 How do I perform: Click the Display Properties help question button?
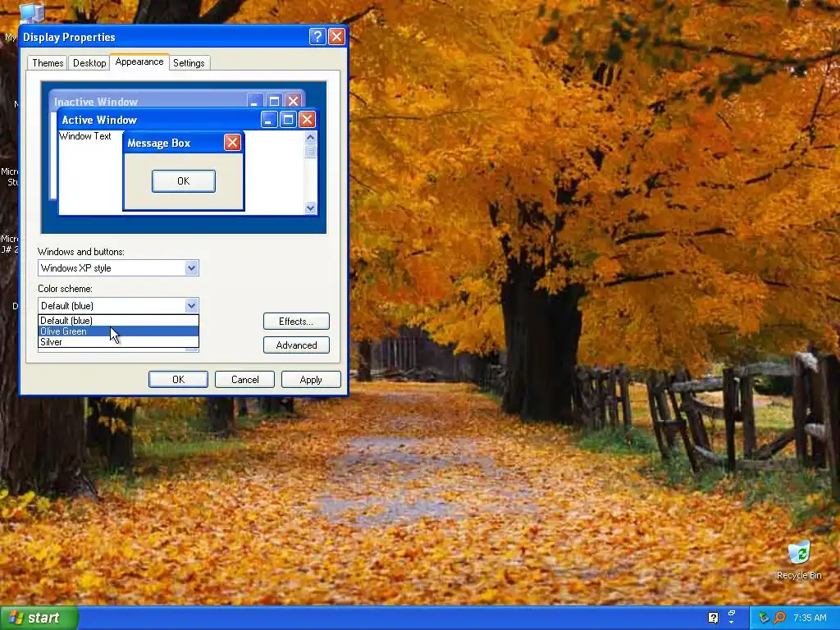coord(317,36)
